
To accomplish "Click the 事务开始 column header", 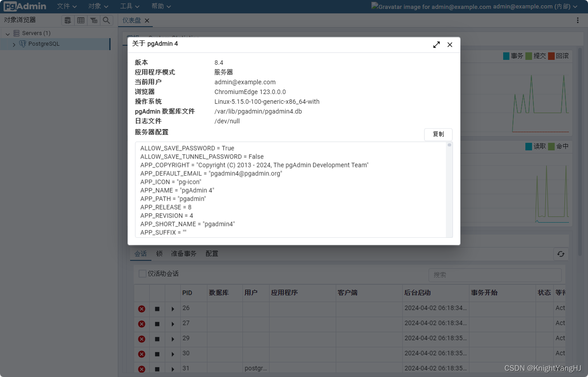I will coord(502,293).
